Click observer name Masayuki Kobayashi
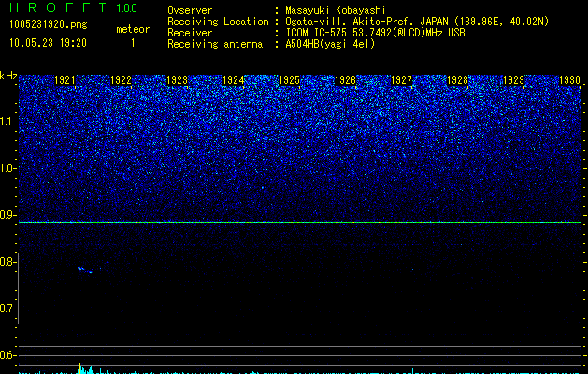The image size is (588, 374). (336, 10)
